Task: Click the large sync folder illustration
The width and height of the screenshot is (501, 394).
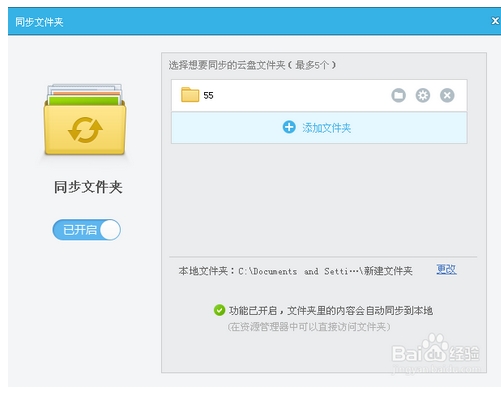Action: click(85, 119)
